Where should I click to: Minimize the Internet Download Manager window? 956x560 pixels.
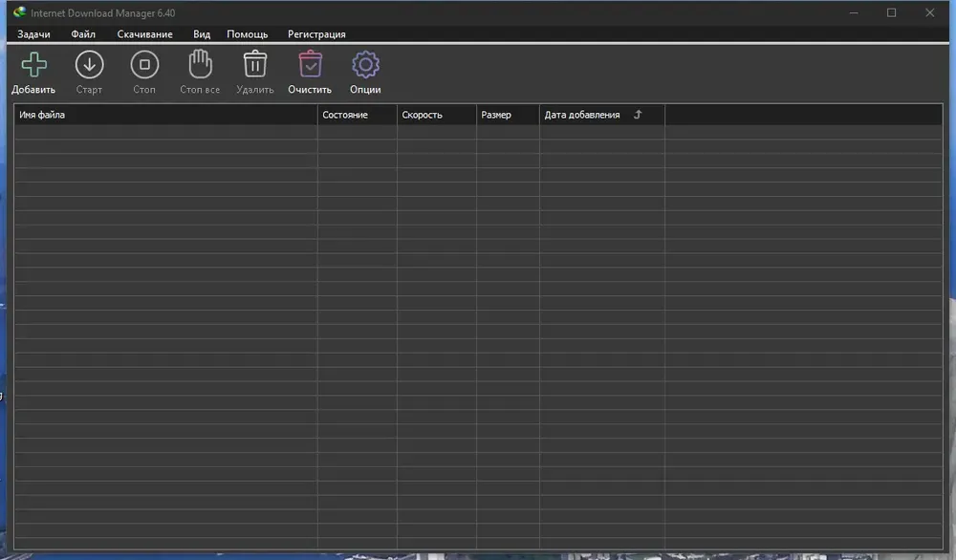click(854, 12)
